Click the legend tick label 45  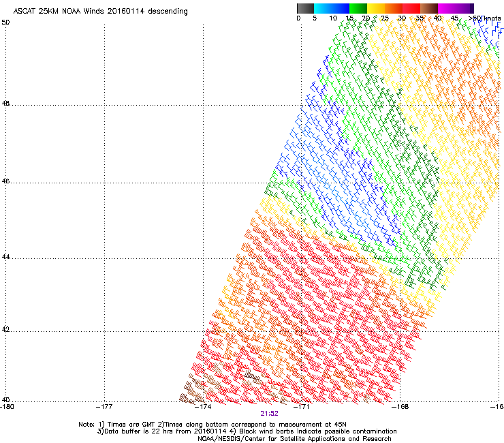pos(454,18)
